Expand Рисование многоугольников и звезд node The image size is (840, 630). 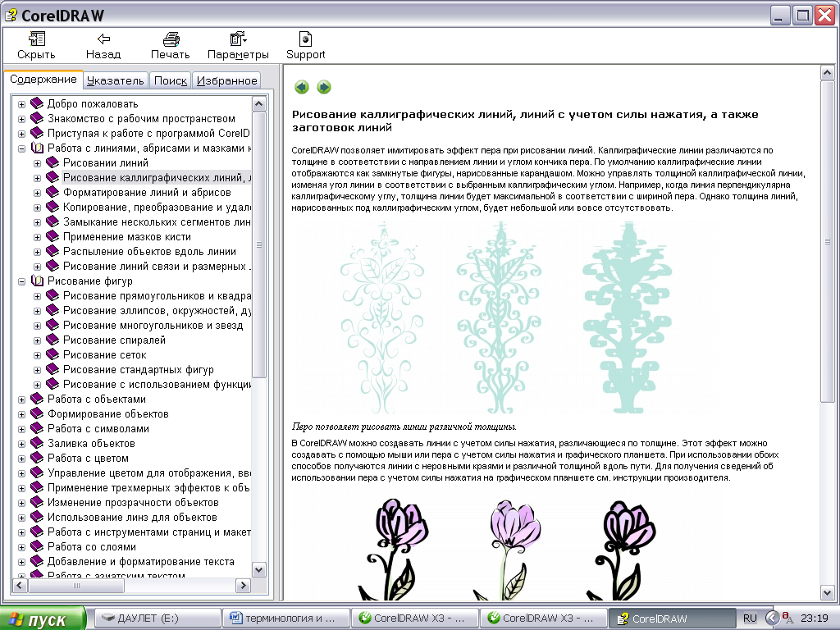point(38,326)
